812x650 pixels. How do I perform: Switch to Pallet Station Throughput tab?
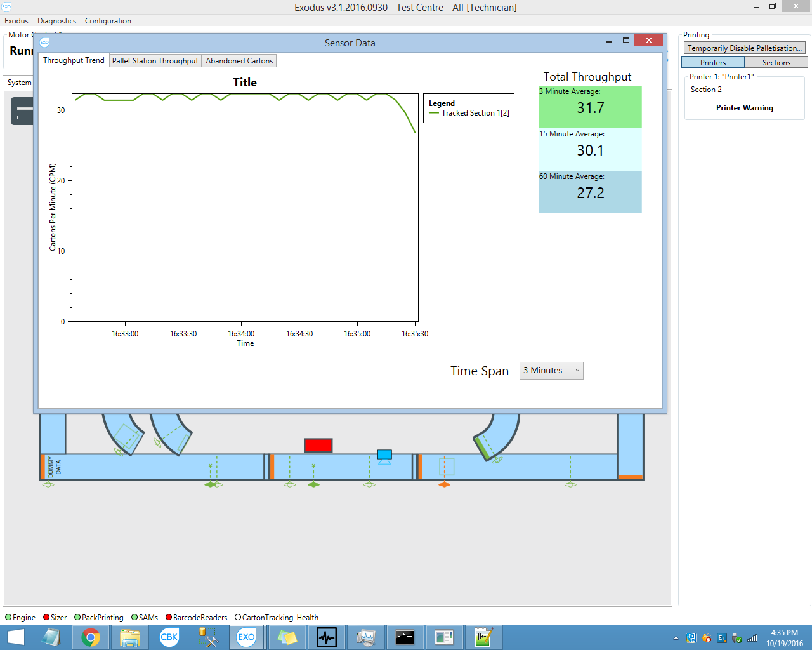click(x=155, y=61)
